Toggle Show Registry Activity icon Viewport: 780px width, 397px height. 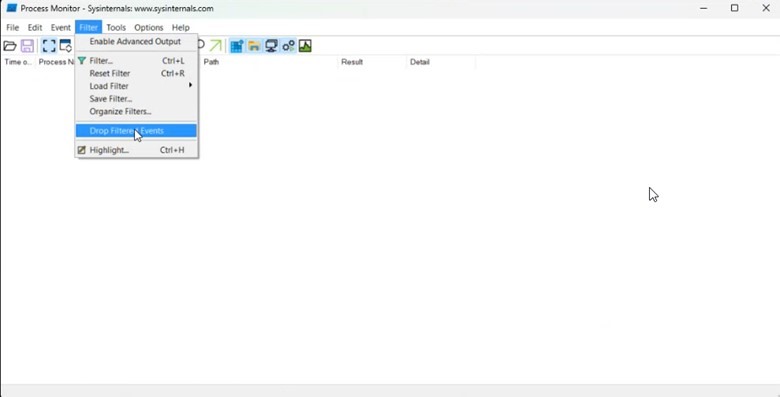(237, 46)
